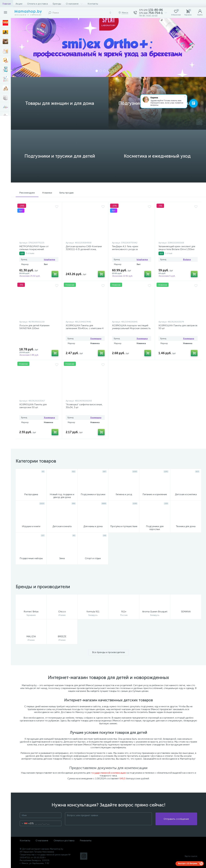Screen dimensions: 206x868
Task: Toggle favorite on СКВ-Компани crib card
Action: 103,206
